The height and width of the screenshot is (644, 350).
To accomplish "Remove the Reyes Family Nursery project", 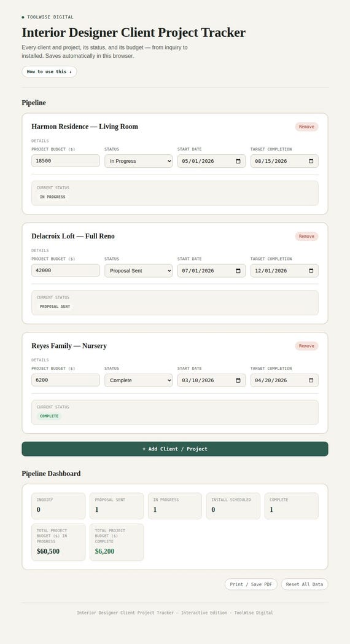I will pyautogui.click(x=306, y=346).
